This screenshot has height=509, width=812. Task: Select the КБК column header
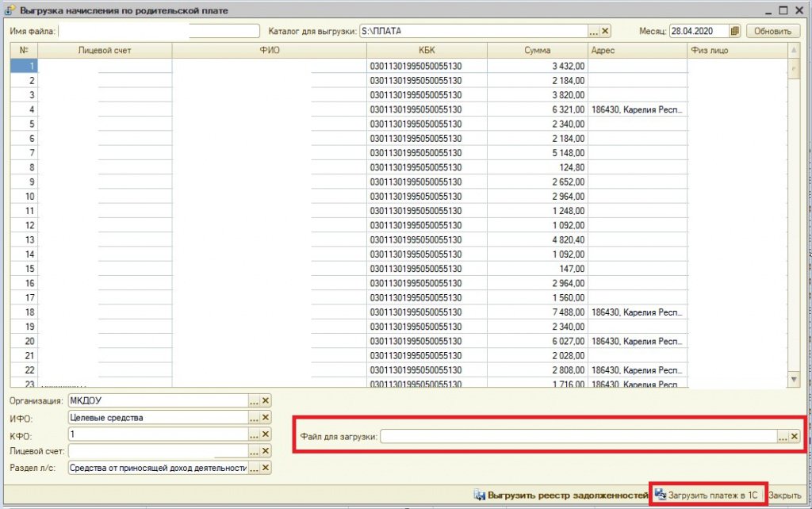point(427,50)
